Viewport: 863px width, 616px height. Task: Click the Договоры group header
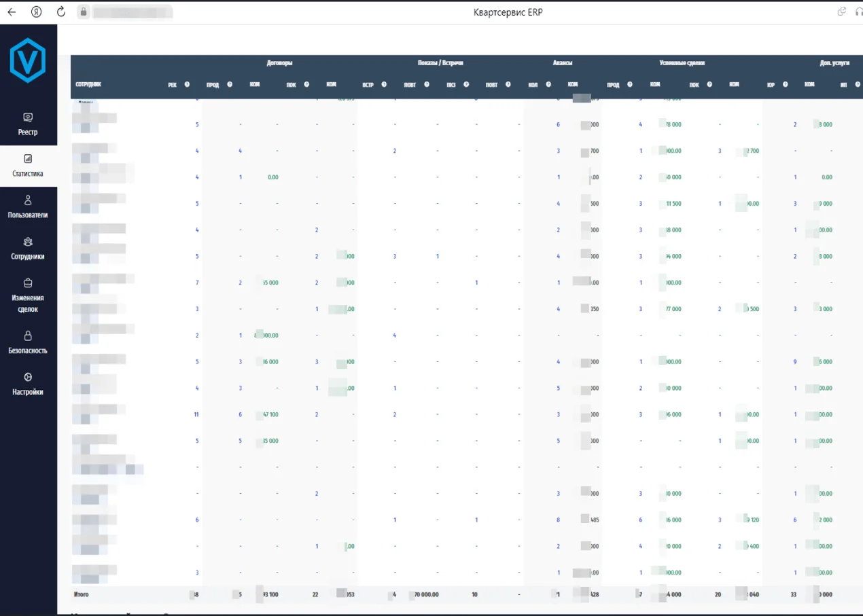(279, 63)
